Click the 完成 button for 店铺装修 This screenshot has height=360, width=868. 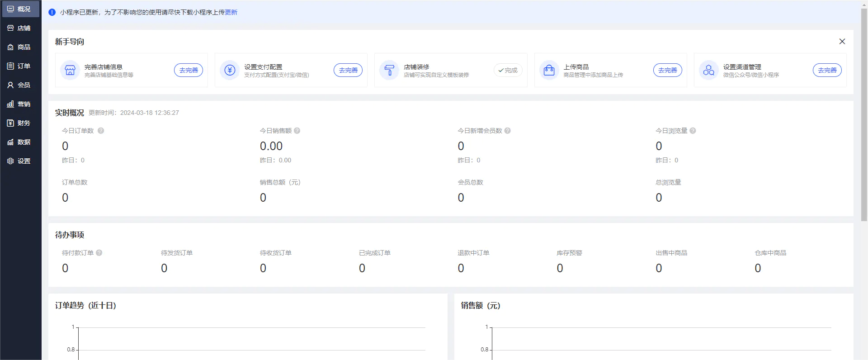tap(508, 70)
